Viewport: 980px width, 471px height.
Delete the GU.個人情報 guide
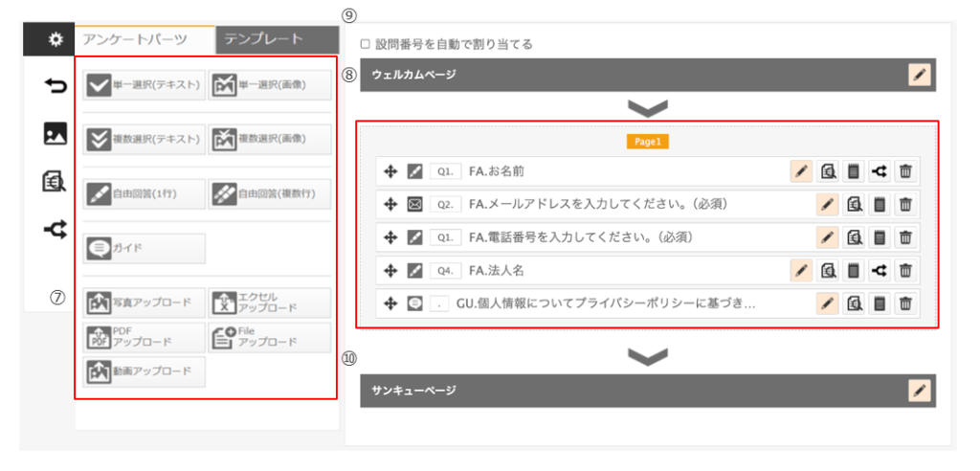click(x=905, y=304)
